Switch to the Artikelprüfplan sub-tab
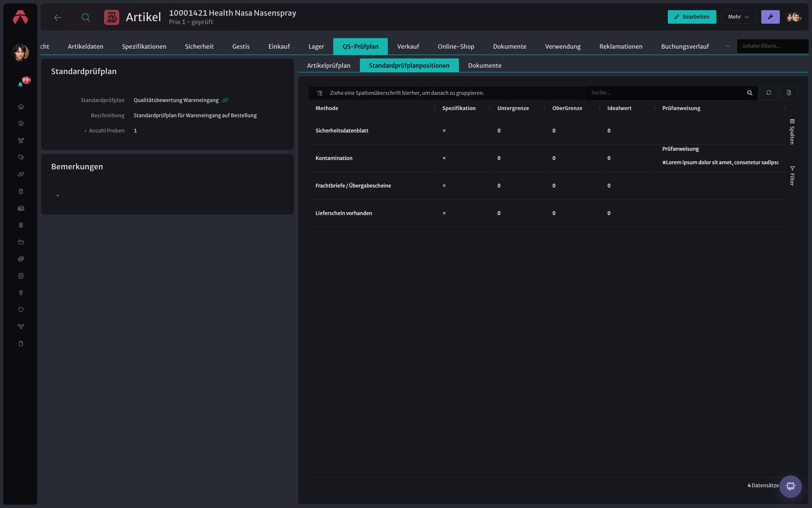This screenshot has height=508, width=812. click(329, 66)
